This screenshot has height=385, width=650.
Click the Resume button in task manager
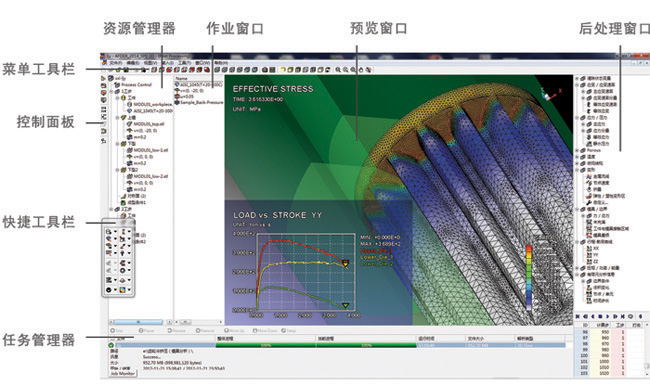click(x=177, y=331)
